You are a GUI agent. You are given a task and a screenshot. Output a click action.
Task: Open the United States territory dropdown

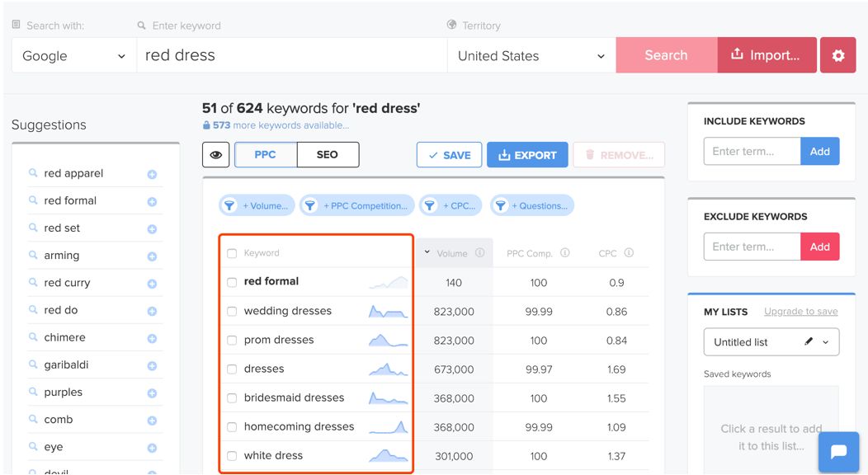click(531, 55)
